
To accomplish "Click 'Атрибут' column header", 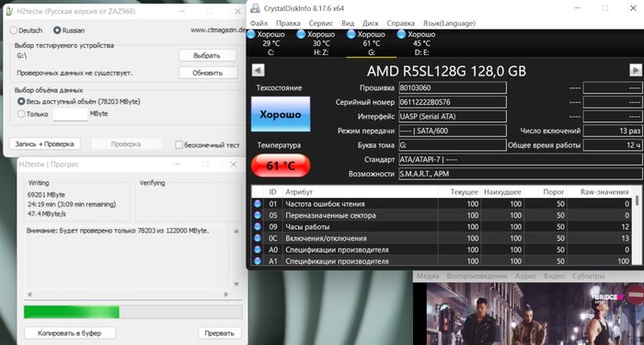I will tap(361, 191).
